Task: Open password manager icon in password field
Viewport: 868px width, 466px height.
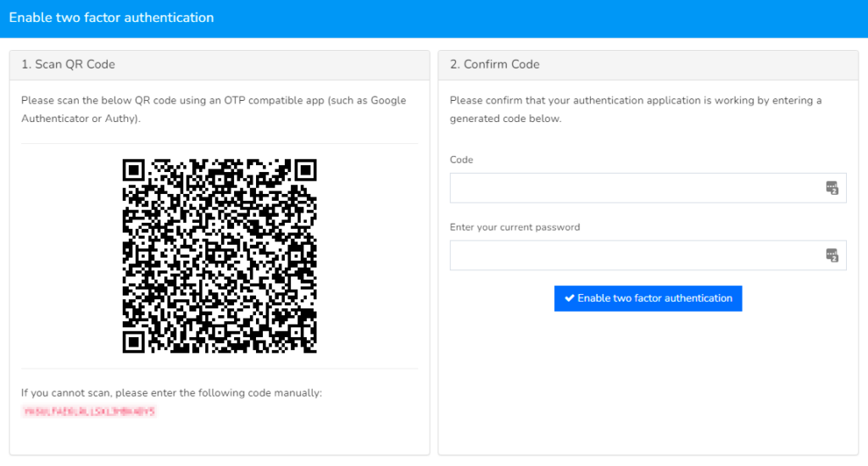Action: [x=832, y=255]
